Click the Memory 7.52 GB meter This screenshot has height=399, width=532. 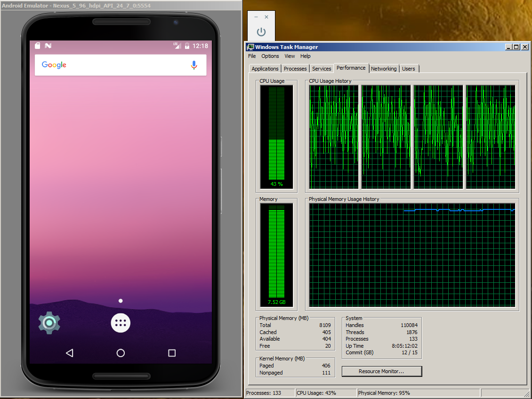click(276, 255)
